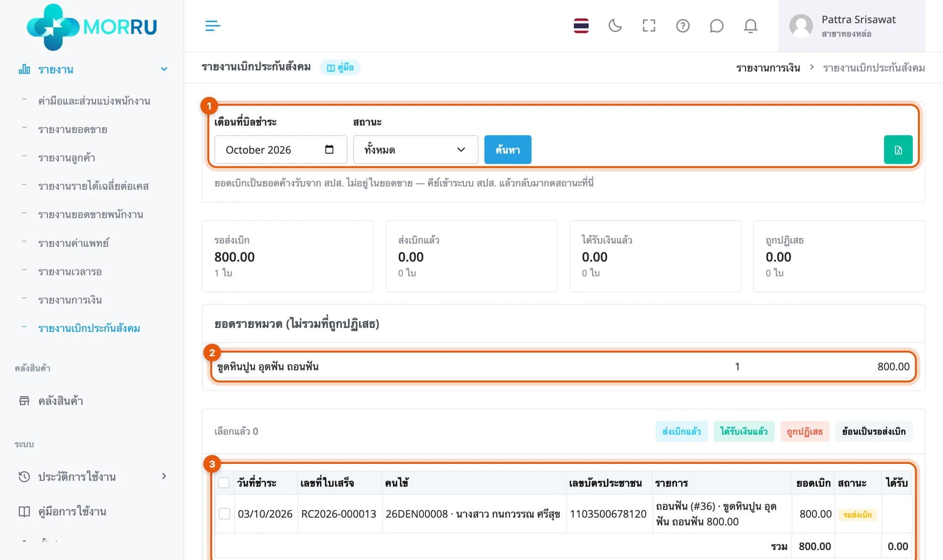Switch to dark mode moon icon

(x=615, y=25)
